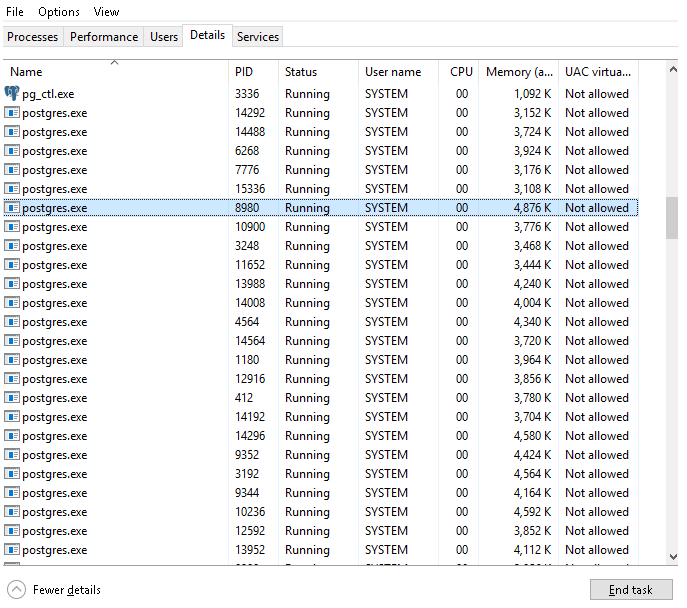
Task: Click PID value 13952
Action: 250,550
